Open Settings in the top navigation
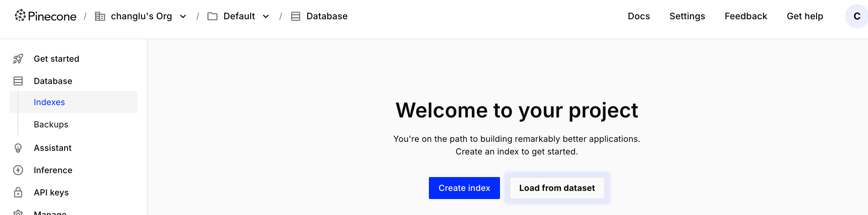The height and width of the screenshot is (215, 868). click(687, 16)
